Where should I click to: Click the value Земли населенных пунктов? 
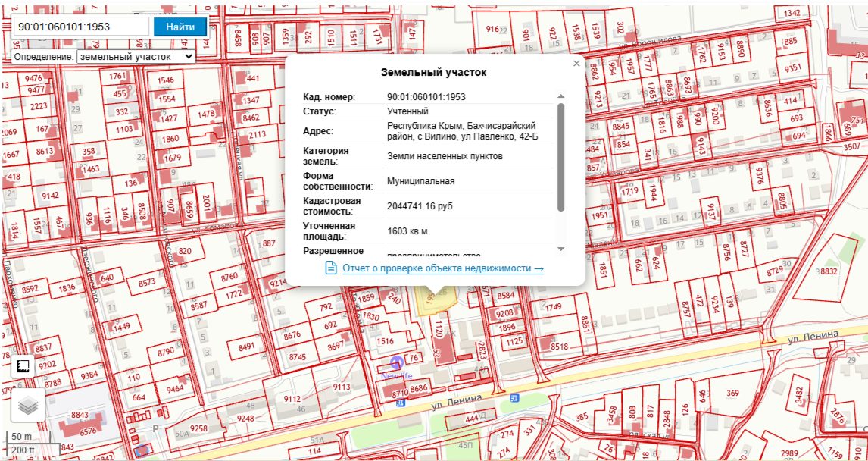coord(445,156)
